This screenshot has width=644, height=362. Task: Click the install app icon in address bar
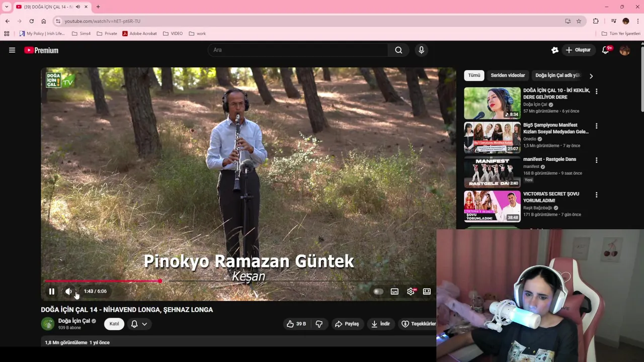pos(568,21)
